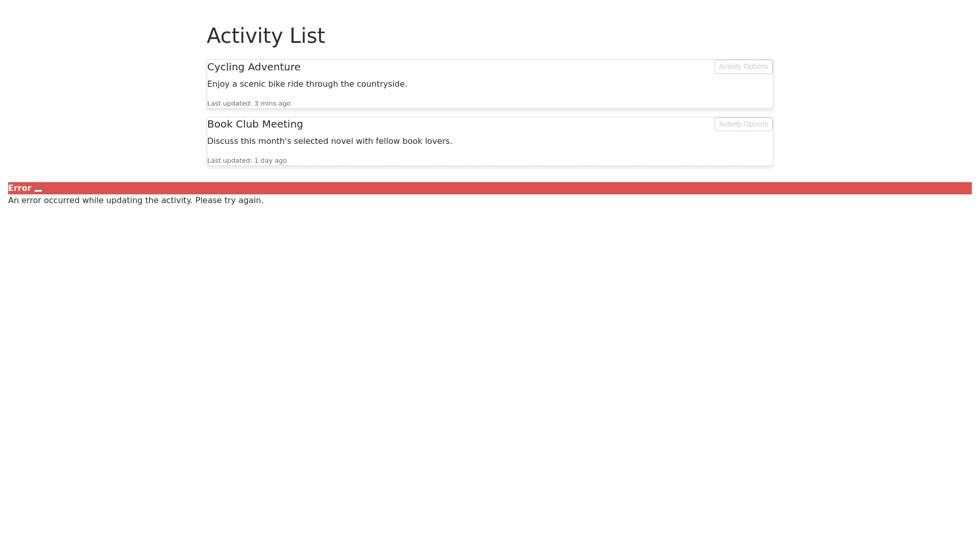This screenshot has width=980, height=551.
Task: Expand Activity Options for Book Club Meeting
Action: pos(743,124)
